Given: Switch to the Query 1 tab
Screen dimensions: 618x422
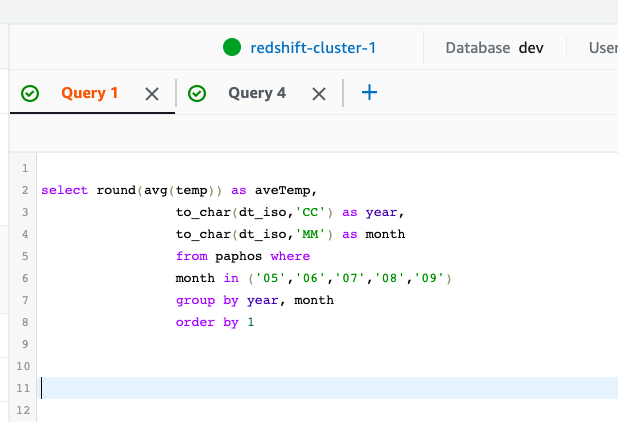Looking at the screenshot, I should (90, 93).
